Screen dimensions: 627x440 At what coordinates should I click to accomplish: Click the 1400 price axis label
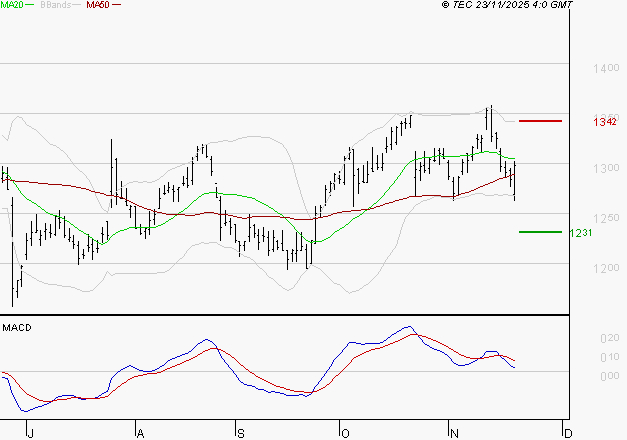click(606, 68)
